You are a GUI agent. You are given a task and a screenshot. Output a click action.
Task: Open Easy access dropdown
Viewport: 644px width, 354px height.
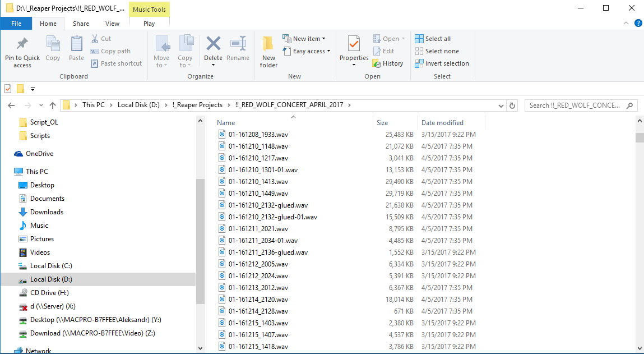[307, 51]
